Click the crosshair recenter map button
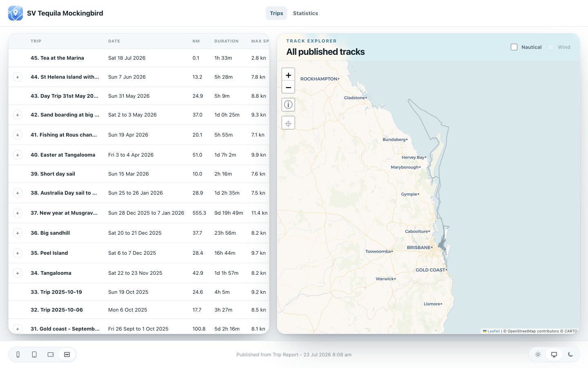The width and height of the screenshot is (588, 368). [288, 123]
